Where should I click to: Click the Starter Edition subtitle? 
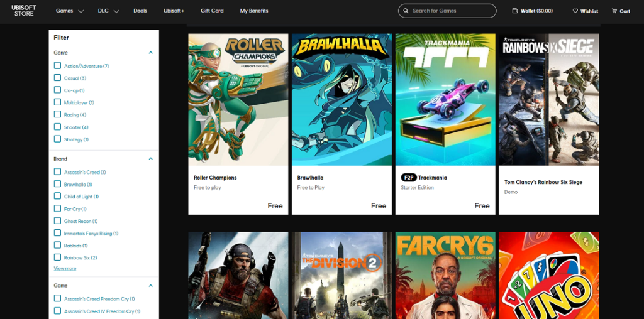point(418,187)
